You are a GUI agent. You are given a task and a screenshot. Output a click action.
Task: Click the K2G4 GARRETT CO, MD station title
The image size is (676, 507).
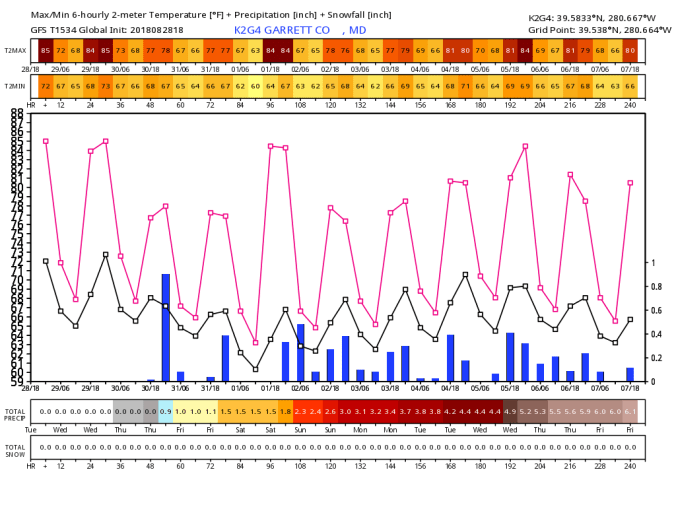point(301,30)
